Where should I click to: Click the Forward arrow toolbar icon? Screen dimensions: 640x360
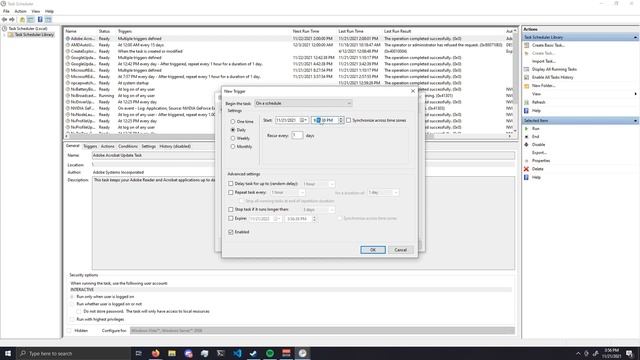point(12,20)
